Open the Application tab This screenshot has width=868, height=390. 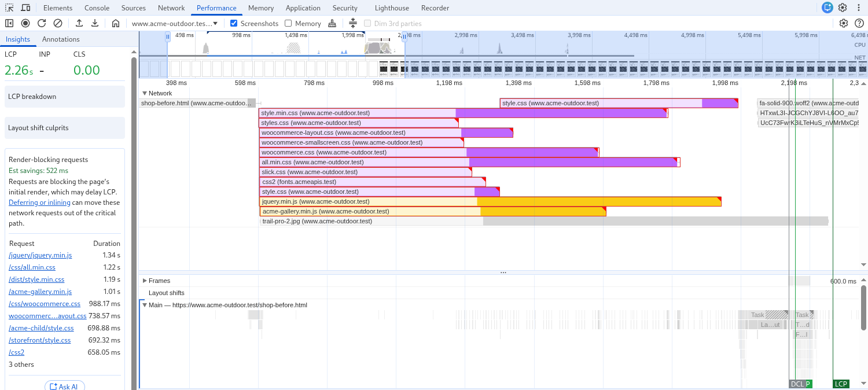303,8
